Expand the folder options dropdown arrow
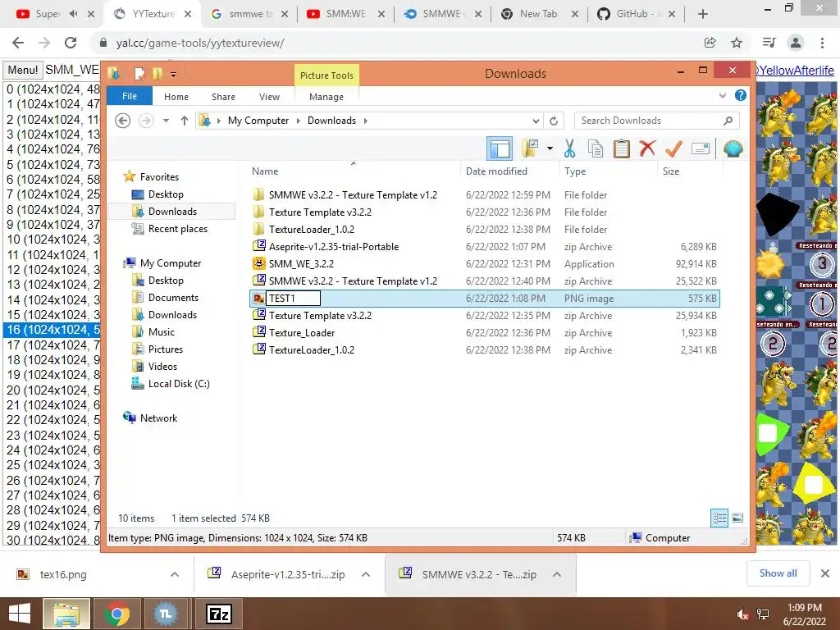 (550, 148)
